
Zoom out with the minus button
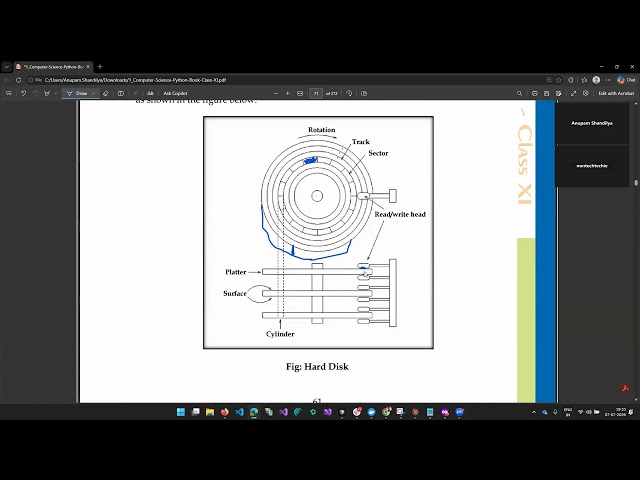tap(276, 93)
